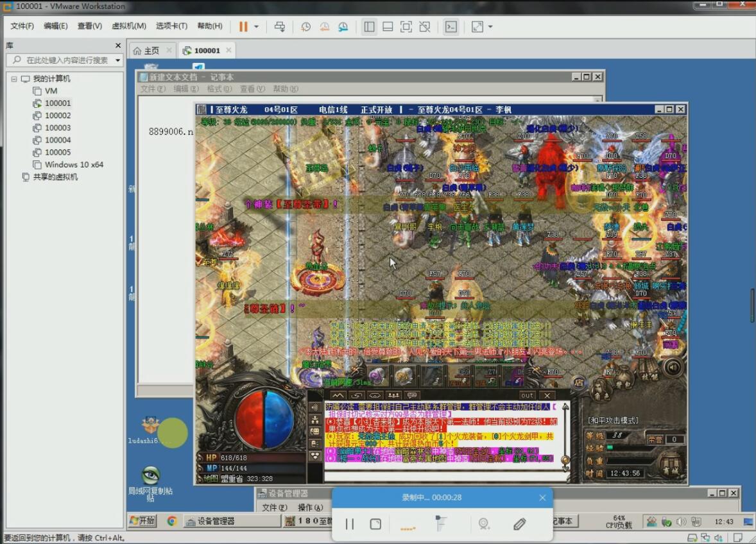Revert the virtual machine to the previous snapshot
This screenshot has height=544, width=756.
pos(325,26)
